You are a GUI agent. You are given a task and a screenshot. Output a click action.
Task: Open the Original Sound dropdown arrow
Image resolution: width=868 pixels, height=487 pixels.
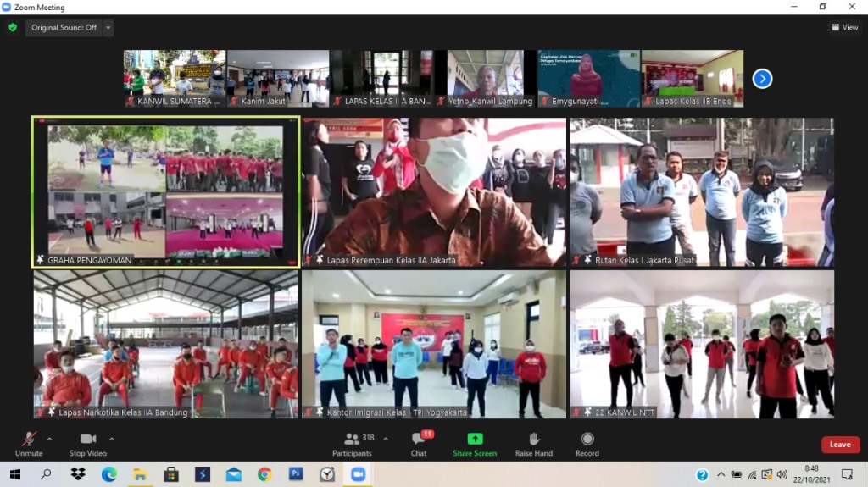[108, 28]
